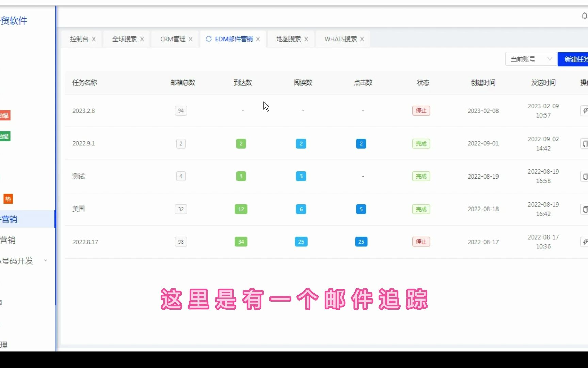Select the EDM邮件营销 tab
The image size is (588, 368).
[234, 39]
